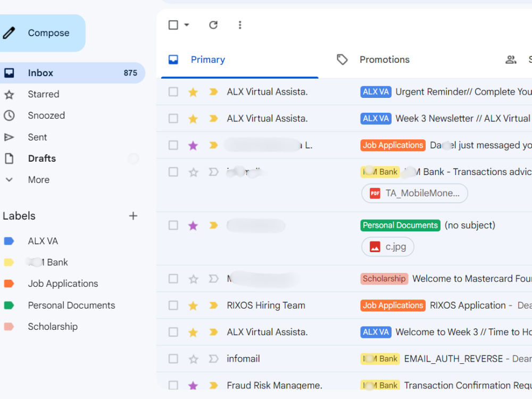Toggle importance marker on Fraud Risk Management email
The height and width of the screenshot is (399, 532).
coord(213,385)
